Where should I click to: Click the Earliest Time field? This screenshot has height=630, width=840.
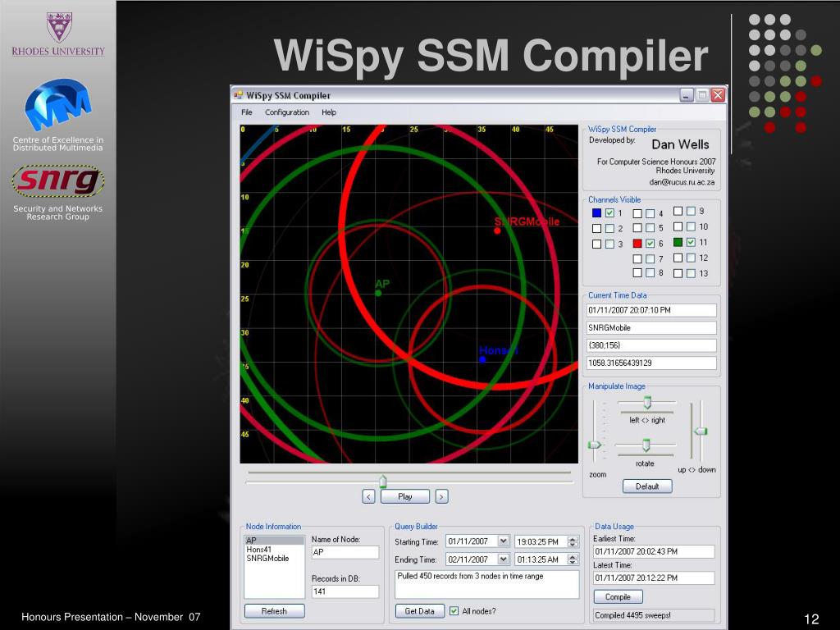(654, 552)
